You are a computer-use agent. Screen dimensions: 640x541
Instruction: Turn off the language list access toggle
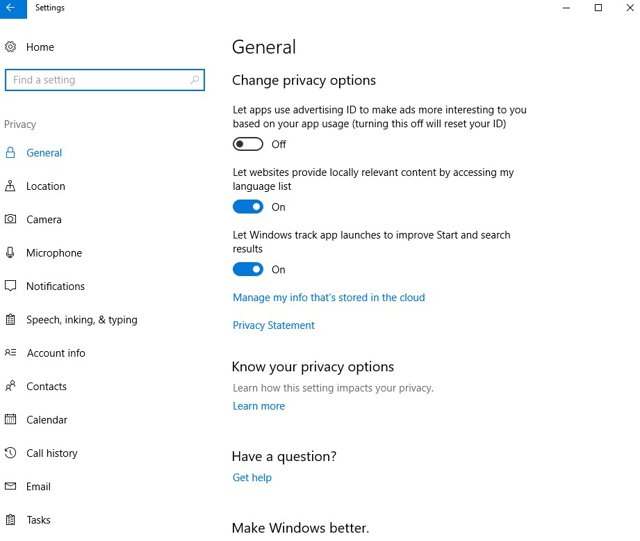pyautogui.click(x=248, y=207)
